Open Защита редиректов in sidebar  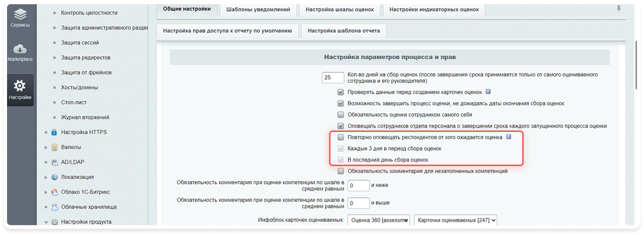click(x=86, y=58)
